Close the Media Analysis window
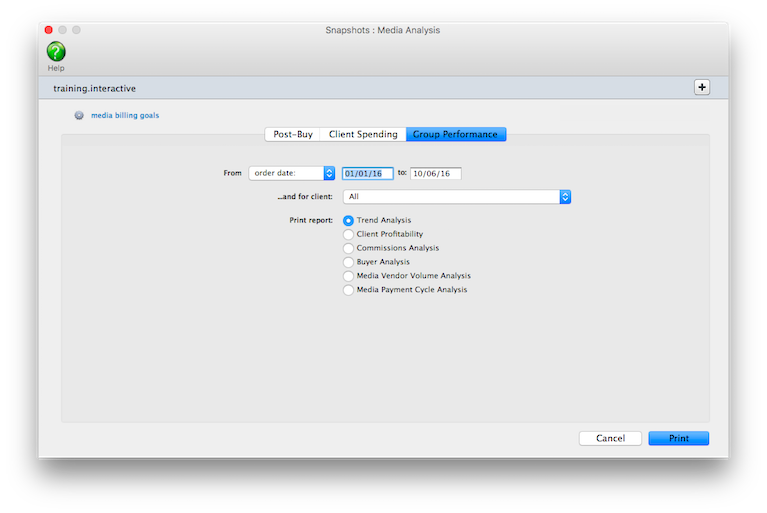The image size is (767, 513). (48, 30)
